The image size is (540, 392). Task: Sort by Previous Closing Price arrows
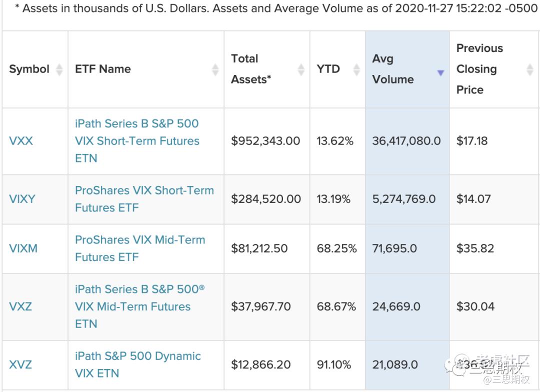pos(530,69)
